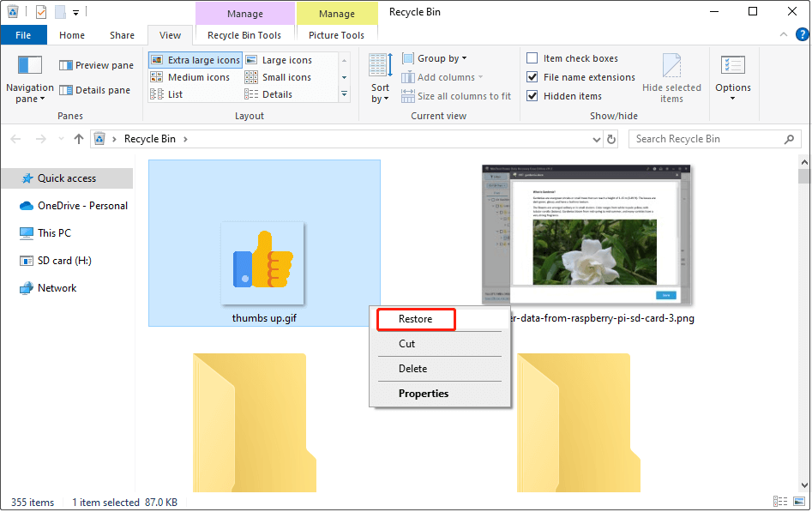Viewport: 812px width, 512px height.
Task: Click the Recycle Bin title bar icon
Action: [x=12, y=11]
